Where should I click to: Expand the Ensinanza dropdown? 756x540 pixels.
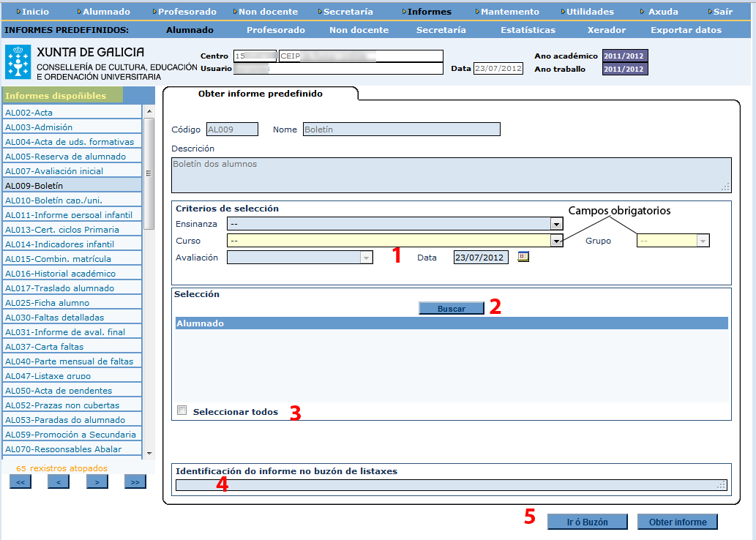tap(556, 224)
